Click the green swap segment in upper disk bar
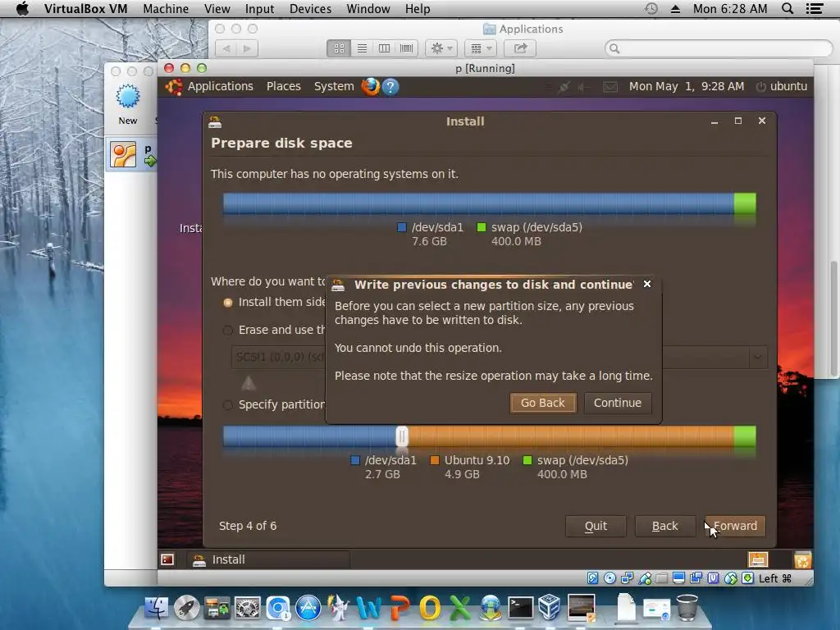840x630 pixels. 745,203
